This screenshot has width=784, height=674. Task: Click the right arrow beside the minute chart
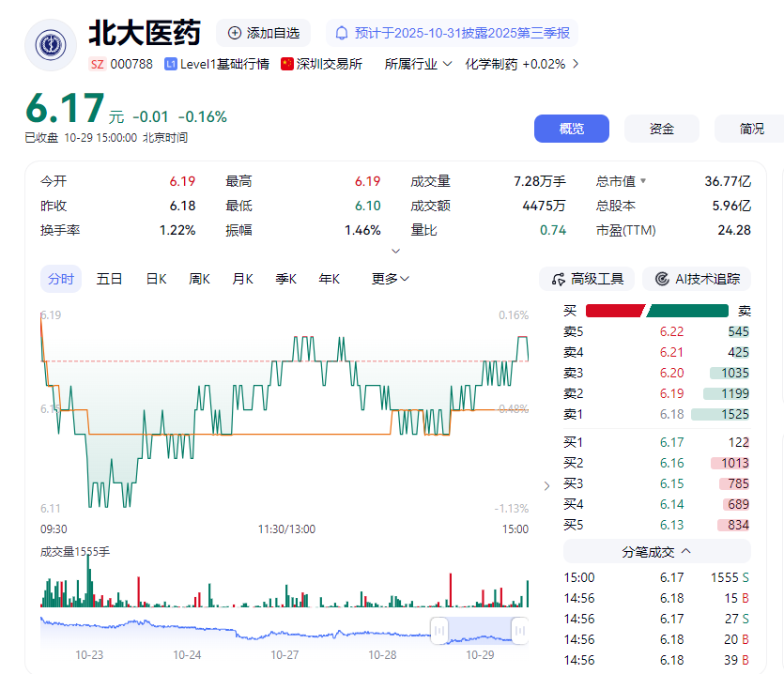pyautogui.click(x=546, y=486)
